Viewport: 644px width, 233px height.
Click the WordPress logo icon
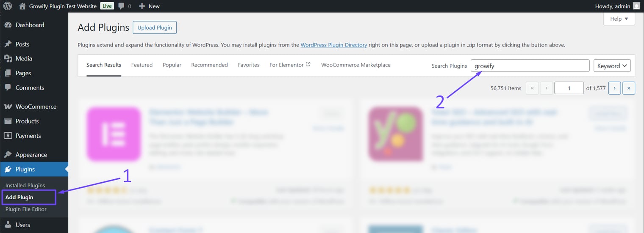click(x=8, y=6)
